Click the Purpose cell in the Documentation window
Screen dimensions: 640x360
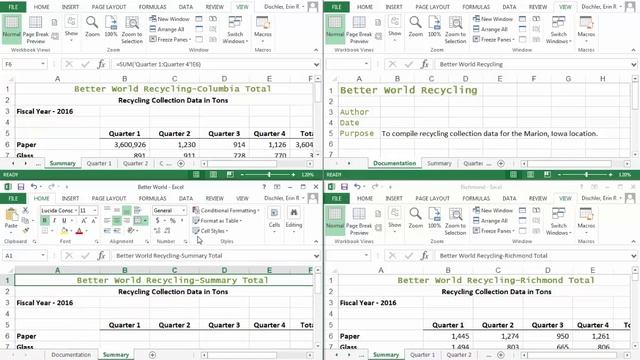[356, 133]
